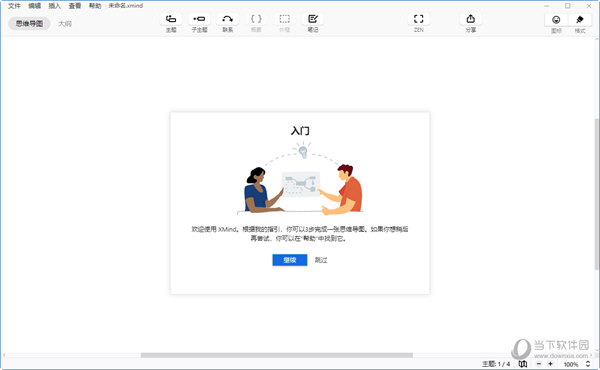Click the 入门 dialog heading

click(300, 131)
